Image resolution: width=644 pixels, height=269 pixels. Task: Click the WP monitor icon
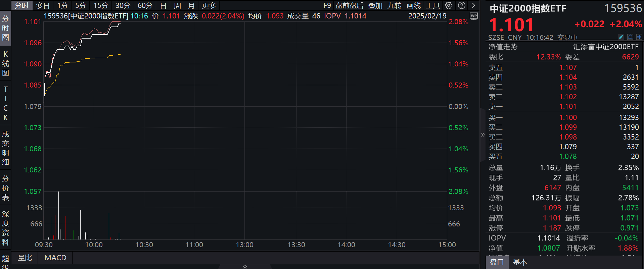coord(473,16)
